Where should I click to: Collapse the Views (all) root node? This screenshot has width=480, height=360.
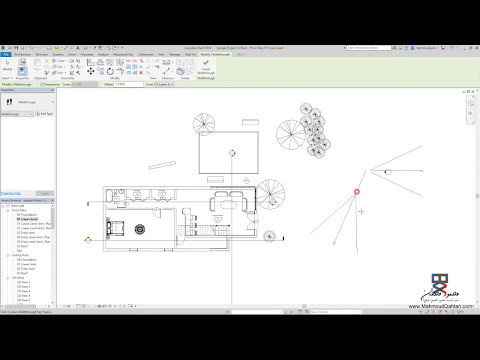tap(2, 206)
